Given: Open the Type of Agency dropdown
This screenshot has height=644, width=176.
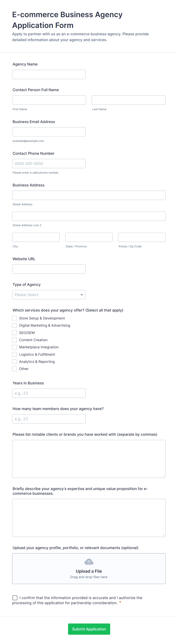Looking at the screenshot, I should tap(49, 295).
